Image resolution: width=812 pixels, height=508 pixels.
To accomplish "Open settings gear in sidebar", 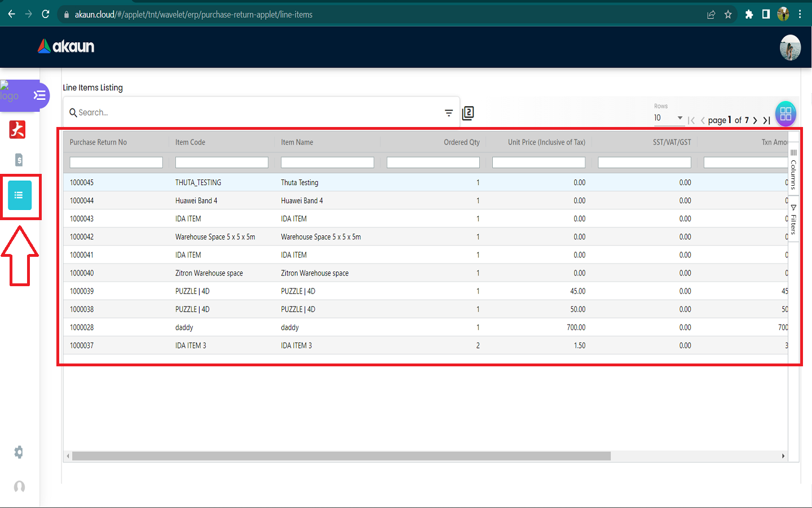I will point(19,452).
